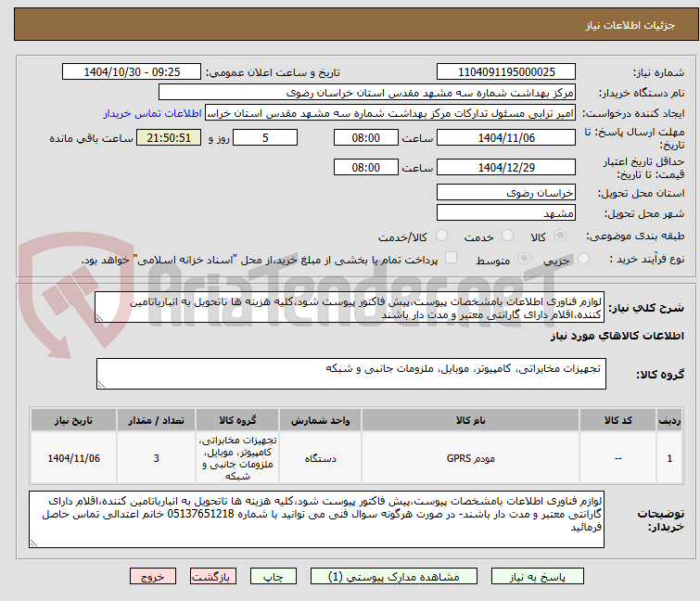Click the شرح کلی نیاز text area
This screenshot has height=601, width=700.
click(350, 307)
